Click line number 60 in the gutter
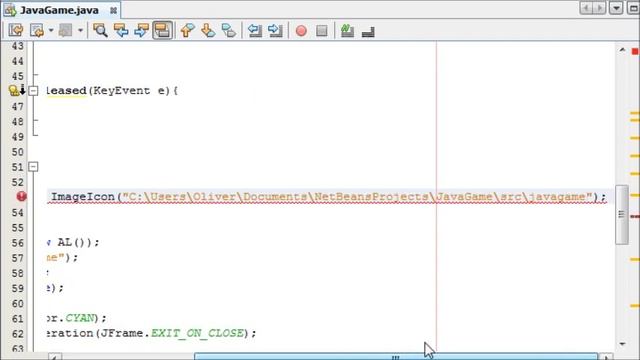This screenshot has height=360, width=640. (x=18, y=304)
